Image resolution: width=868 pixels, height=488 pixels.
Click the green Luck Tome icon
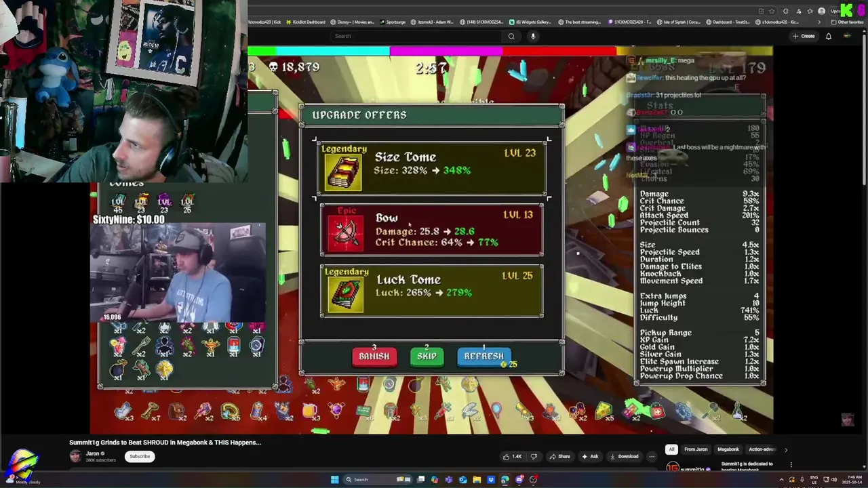pos(345,295)
